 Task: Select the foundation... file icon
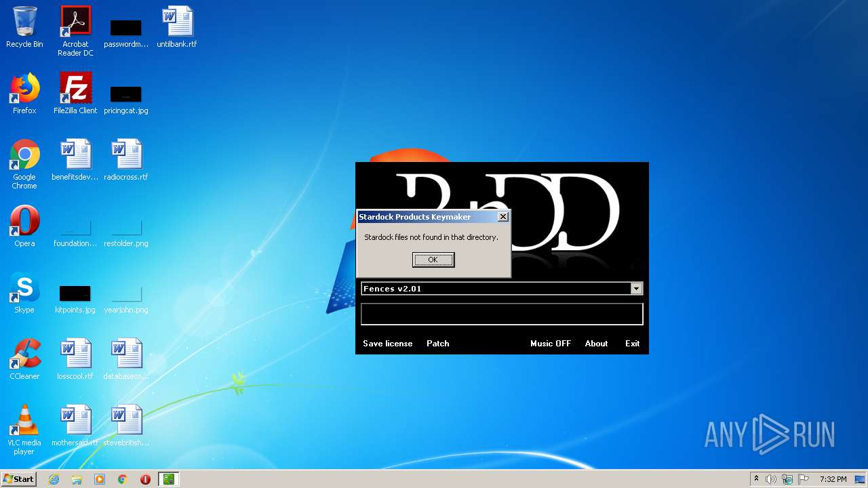pos(75,233)
